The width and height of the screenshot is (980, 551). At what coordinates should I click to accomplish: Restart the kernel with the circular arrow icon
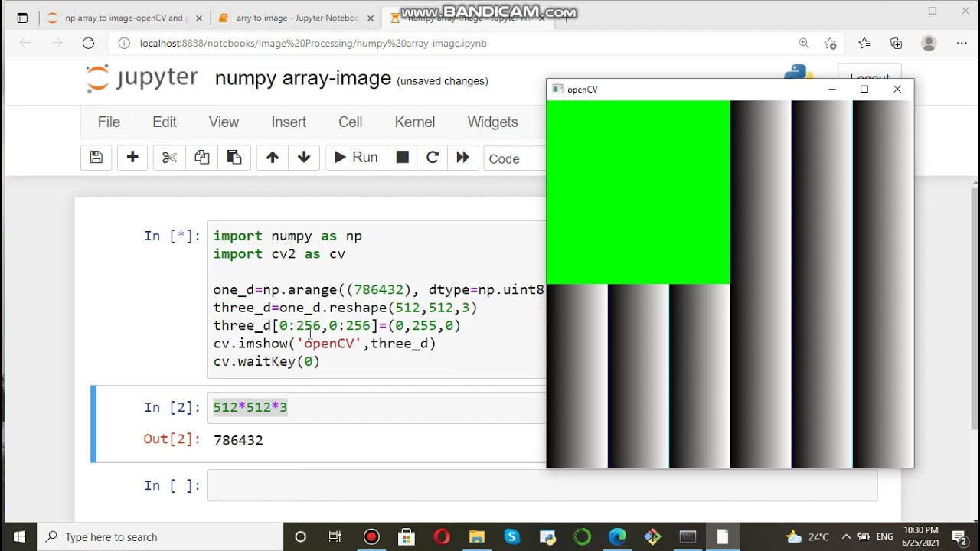click(433, 158)
